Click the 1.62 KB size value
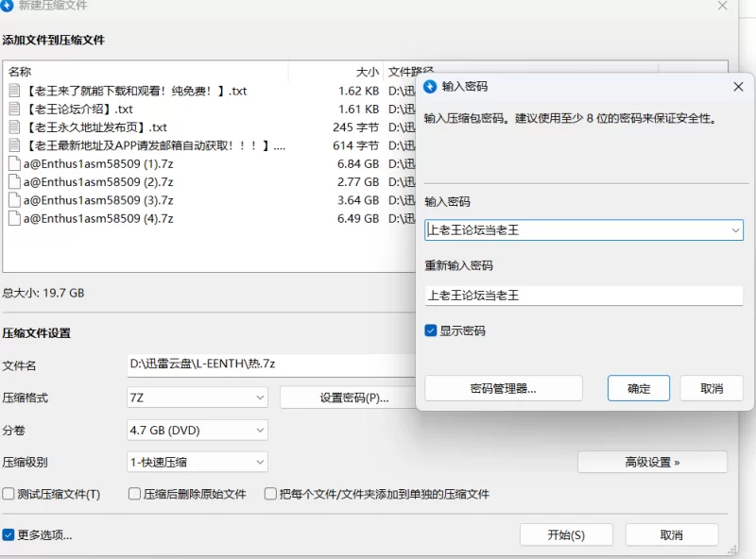Image resolution: width=756 pixels, height=559 pixels. coord(358,91)
